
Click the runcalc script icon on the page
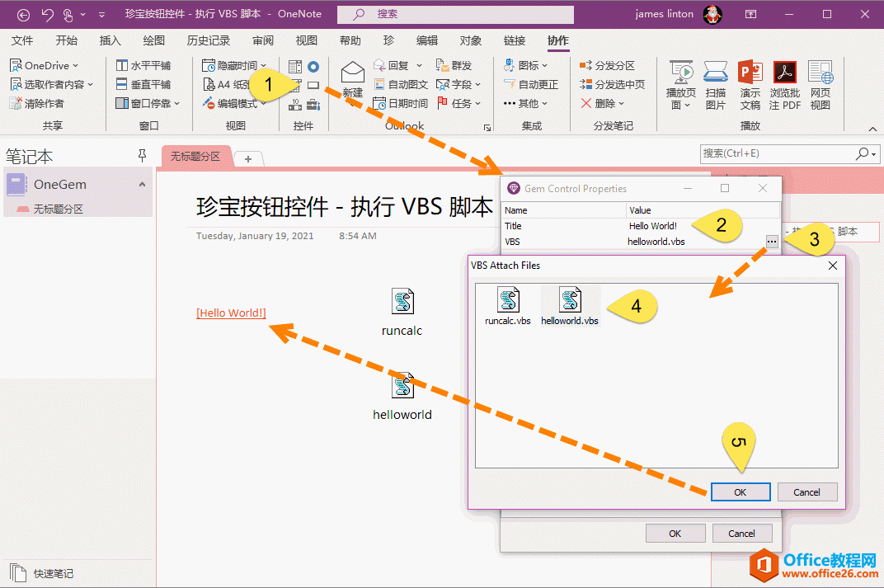(x=402, y=302)
